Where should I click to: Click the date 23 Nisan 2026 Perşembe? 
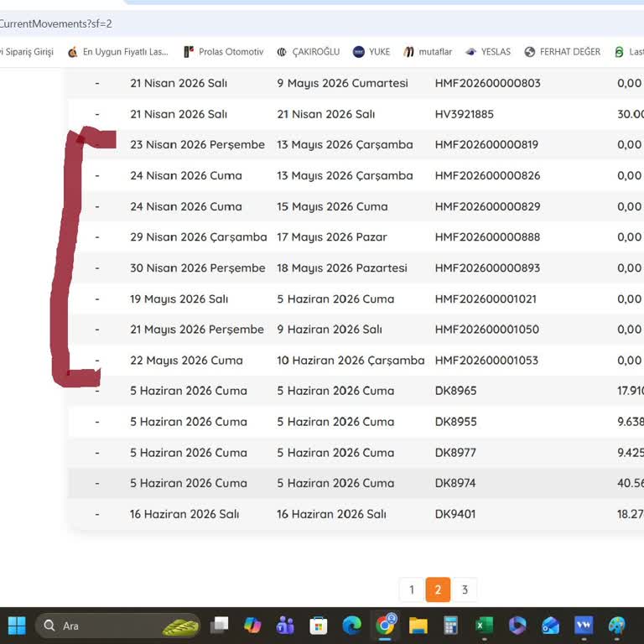coord(198,144)
